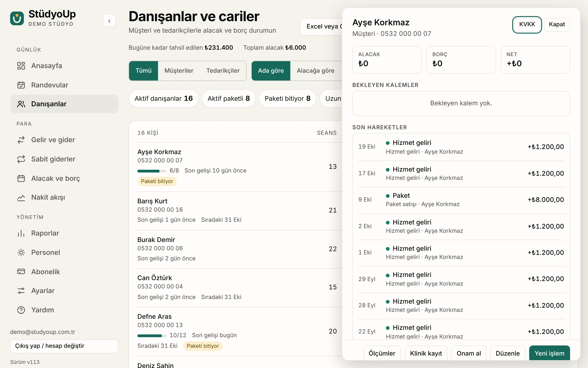588x368 pixels.
Task: Click the ALACAK ₺0 summary card
Action: [387, 60]
